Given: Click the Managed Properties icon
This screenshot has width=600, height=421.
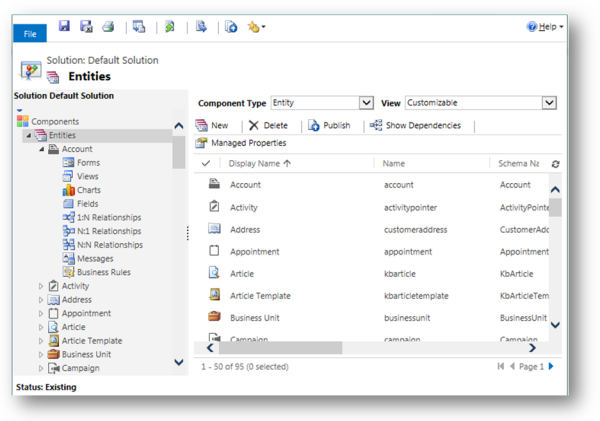Looking at the screenshot, I should pos(202,143).
